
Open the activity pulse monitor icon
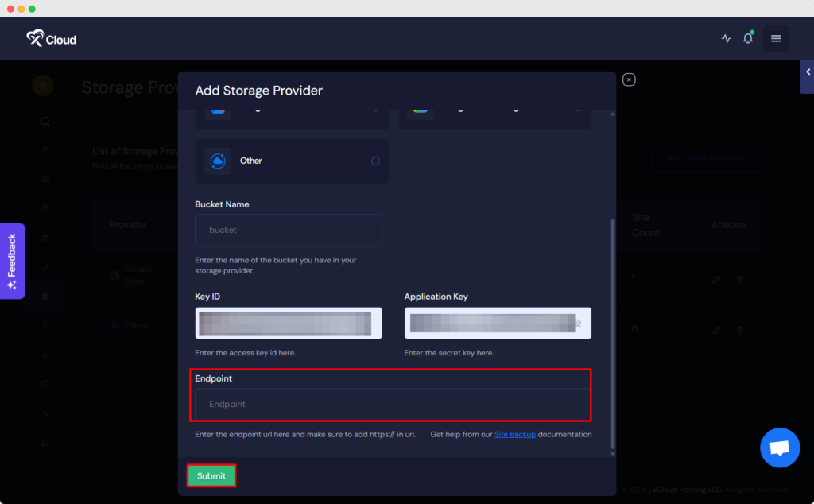click(726, 38)
